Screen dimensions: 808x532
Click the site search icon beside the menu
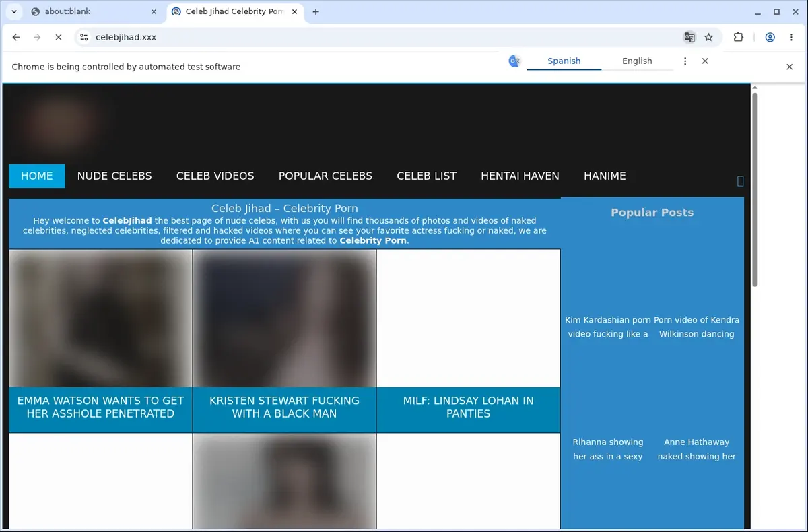coord(741,180)
